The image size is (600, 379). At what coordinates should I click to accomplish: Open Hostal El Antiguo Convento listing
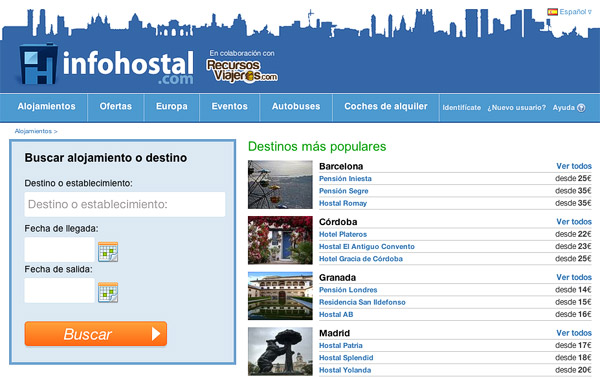tap(367, 247)
